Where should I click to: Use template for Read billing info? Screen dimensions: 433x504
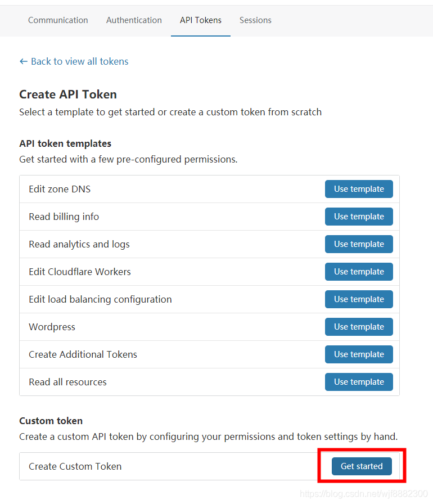(359, 217)
